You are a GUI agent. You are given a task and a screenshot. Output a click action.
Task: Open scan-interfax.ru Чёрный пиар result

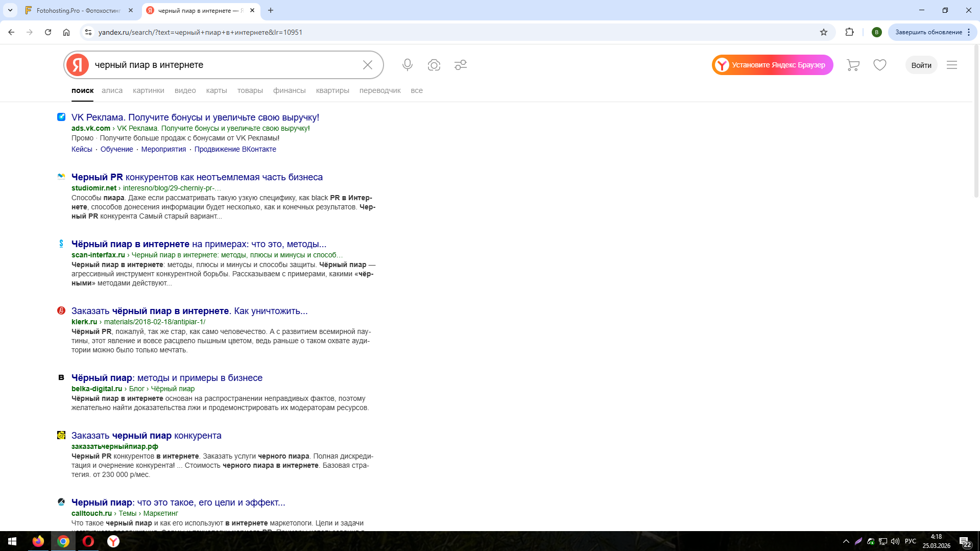(x=199, y=244)
